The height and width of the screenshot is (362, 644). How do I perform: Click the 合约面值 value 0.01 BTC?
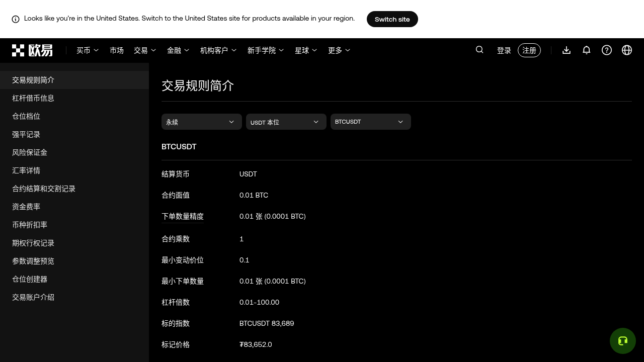(x=254, y=195)
